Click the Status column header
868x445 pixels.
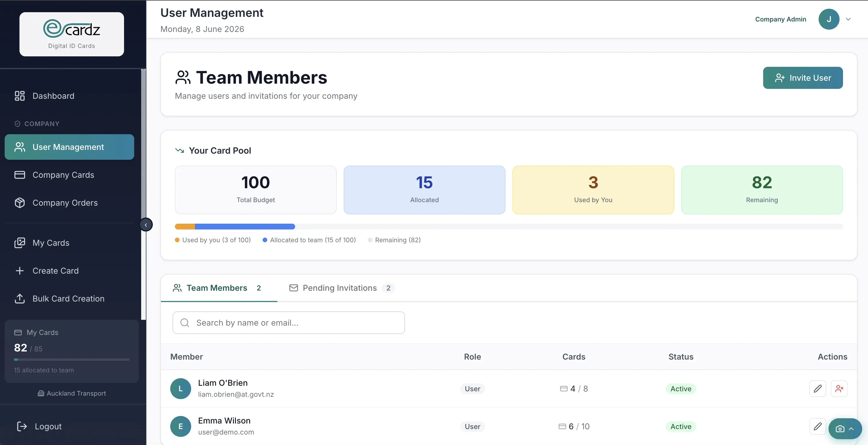tap(681, 357)
